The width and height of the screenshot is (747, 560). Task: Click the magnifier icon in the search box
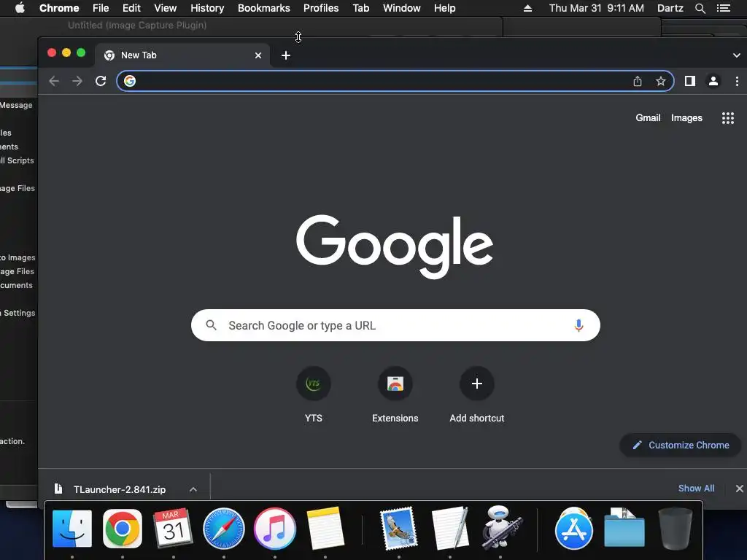[x=211, y=325]
